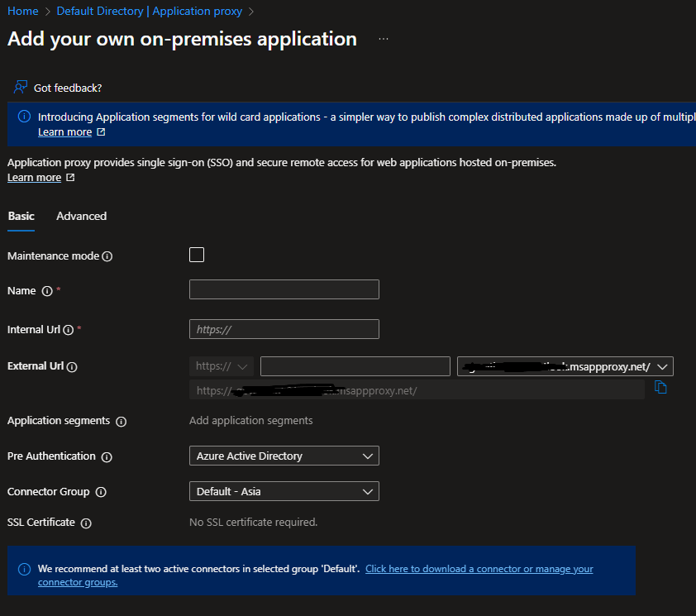
Task: Open the Pre Authentication dropdown
Action: coord(284,456)
